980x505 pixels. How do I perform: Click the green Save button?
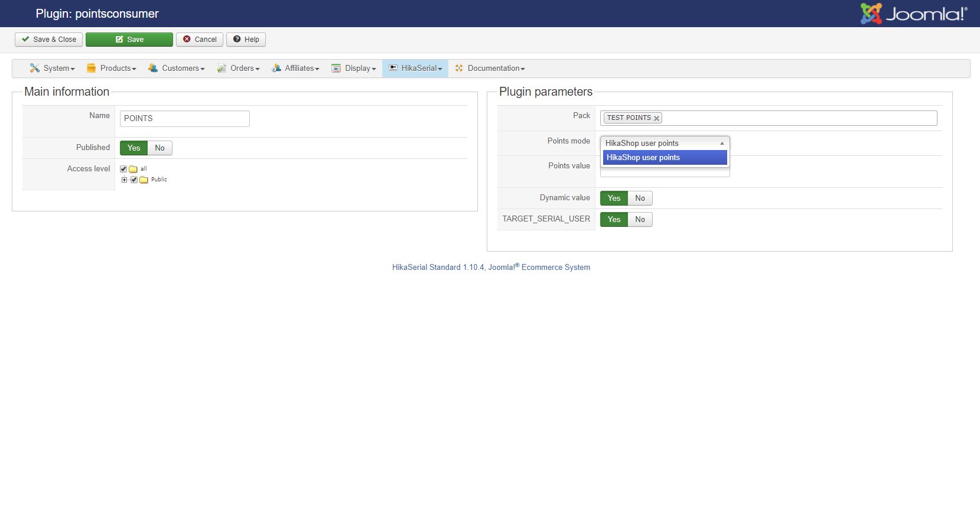129,40
